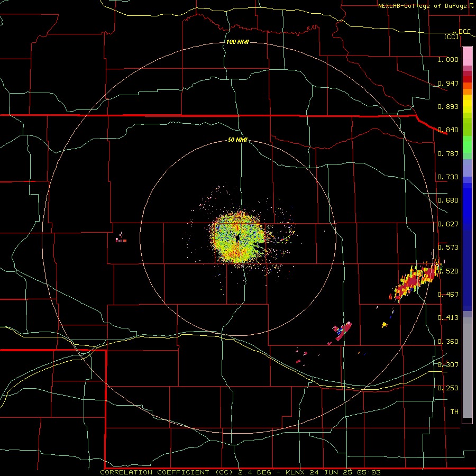Select the 0.840 scale value

point(448,130)
